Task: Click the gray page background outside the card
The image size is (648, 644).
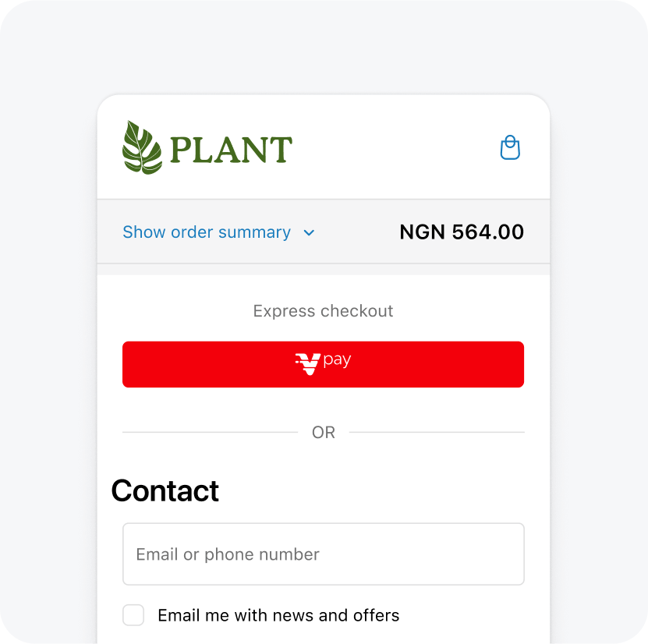Action: (47, 312)
